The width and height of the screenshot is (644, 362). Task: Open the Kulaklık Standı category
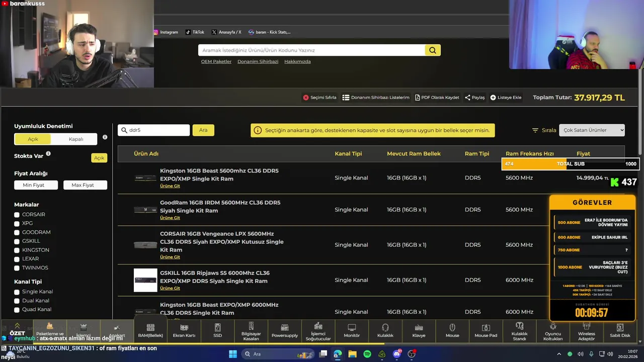coord(519,331)
